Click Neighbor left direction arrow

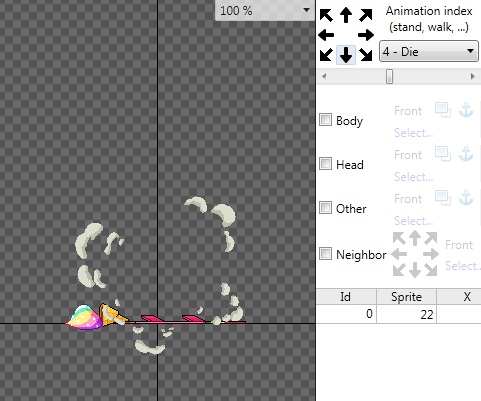[399, 254]
